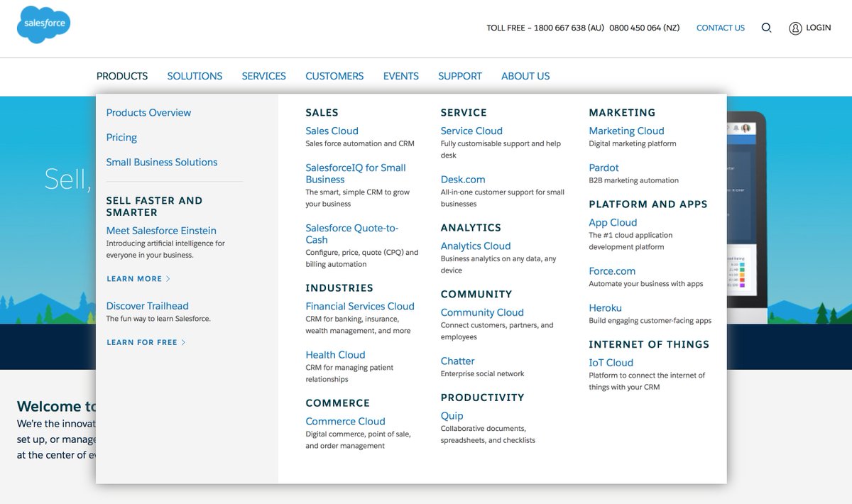Select SalesforceIQ for Small Business
Viewport: 852px width, 504px height.
coord(356,174)
